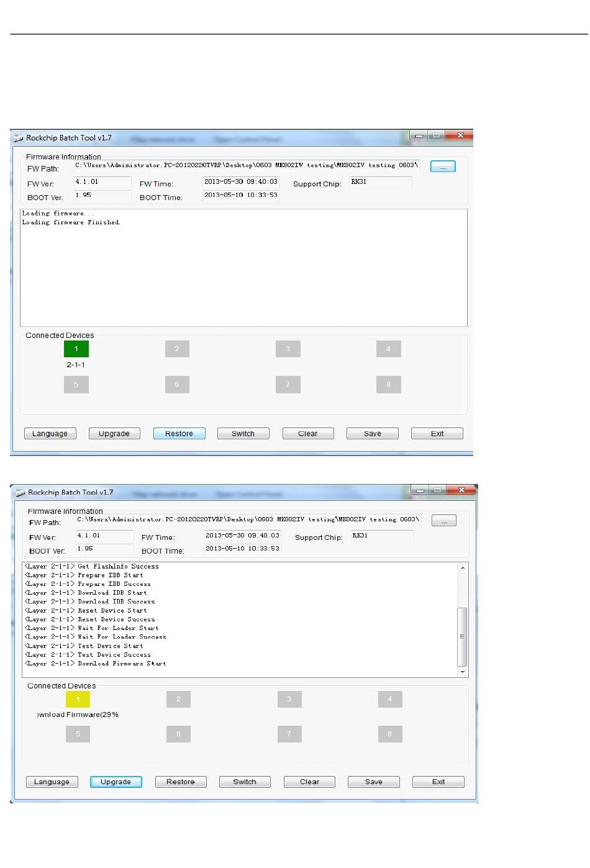The height and width of the screenshot is (868, 590).
Task: Click the Language button in the upper window
Action: click(50, 434)
